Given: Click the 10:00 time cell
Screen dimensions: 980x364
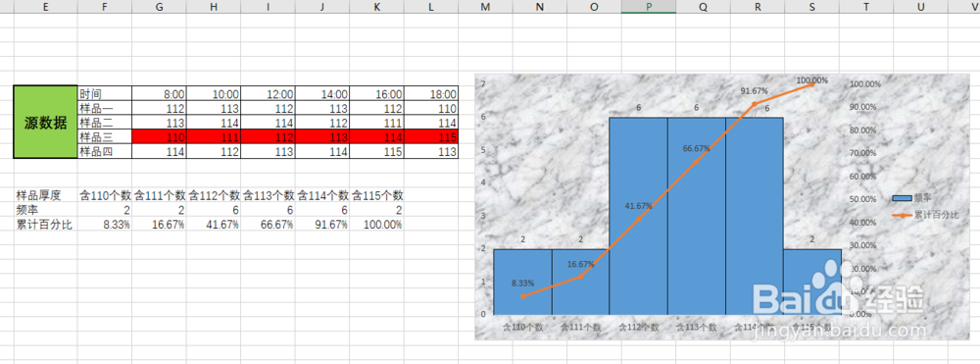Looking at the screenshot, I should click(213, 94).
